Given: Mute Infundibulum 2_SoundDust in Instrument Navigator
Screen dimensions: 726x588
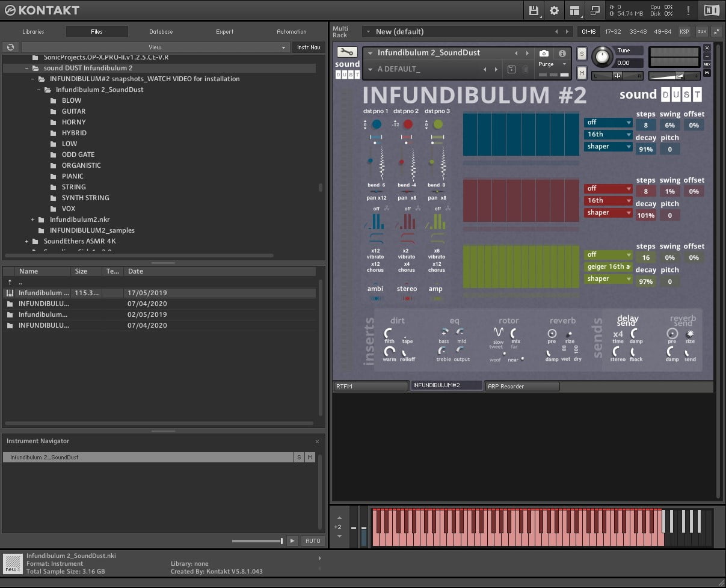Looking at the screenshot, I should 310,458.
